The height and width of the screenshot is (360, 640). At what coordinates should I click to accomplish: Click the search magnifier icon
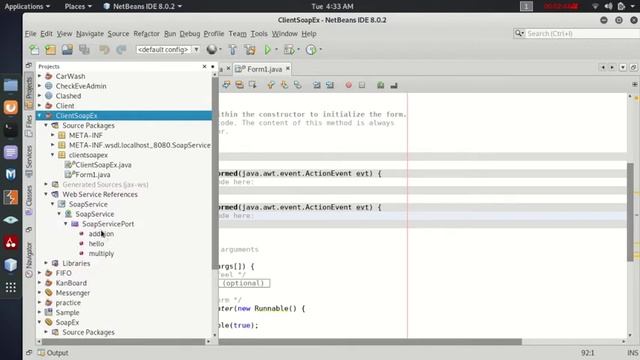click(518, 33)
